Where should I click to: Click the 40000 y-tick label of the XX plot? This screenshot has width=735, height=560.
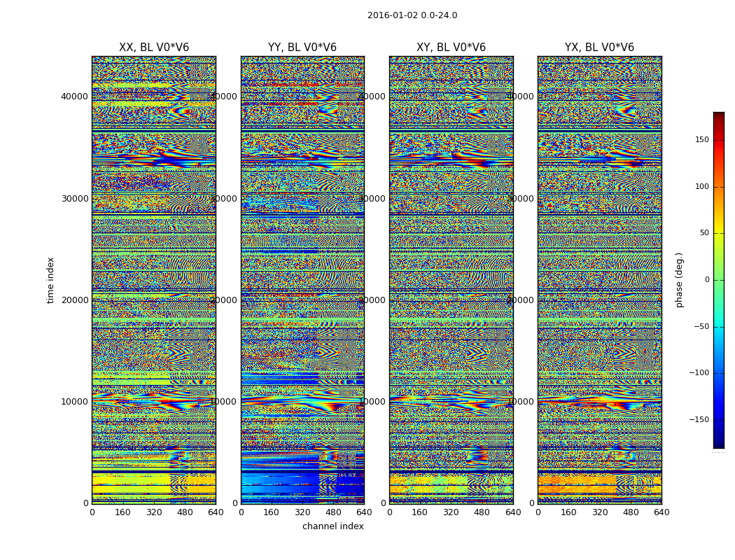click(75, 97)
